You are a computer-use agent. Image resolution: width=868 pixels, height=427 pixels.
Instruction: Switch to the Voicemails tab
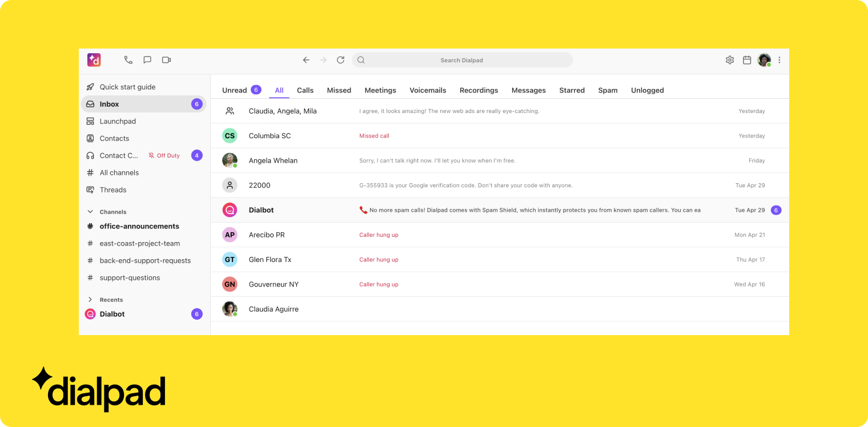pyautogui.click(x=428, y=90)
